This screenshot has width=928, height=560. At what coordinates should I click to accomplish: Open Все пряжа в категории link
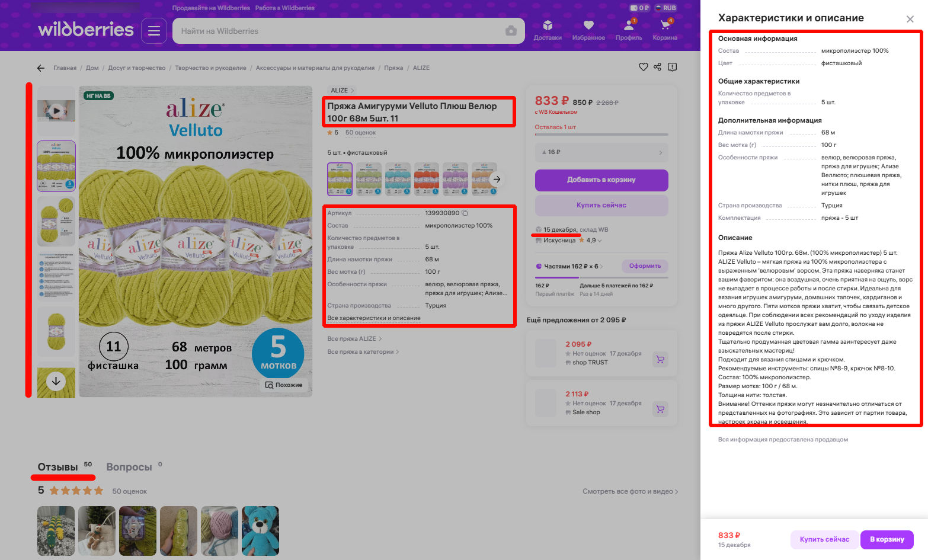coord(363,352)
